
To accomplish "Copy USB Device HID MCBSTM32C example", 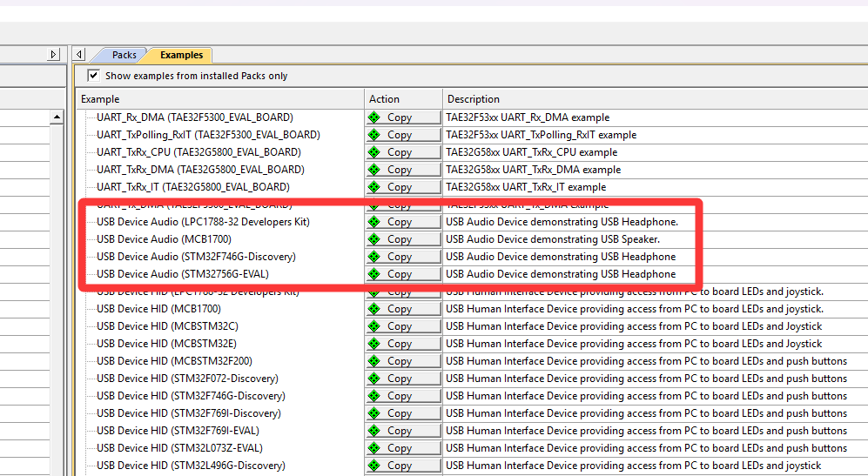I will click(x=404, y=326).
